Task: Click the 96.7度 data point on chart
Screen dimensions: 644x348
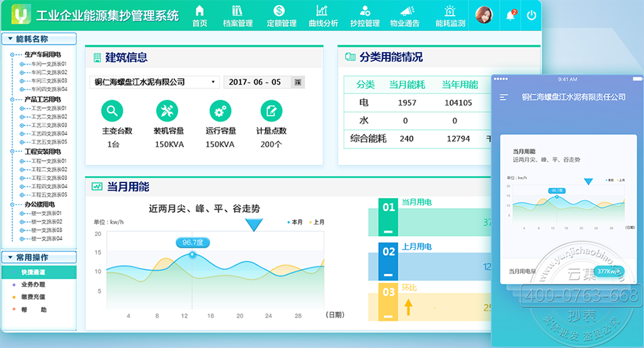Action: pyautogui.click(x=193, y=254)
